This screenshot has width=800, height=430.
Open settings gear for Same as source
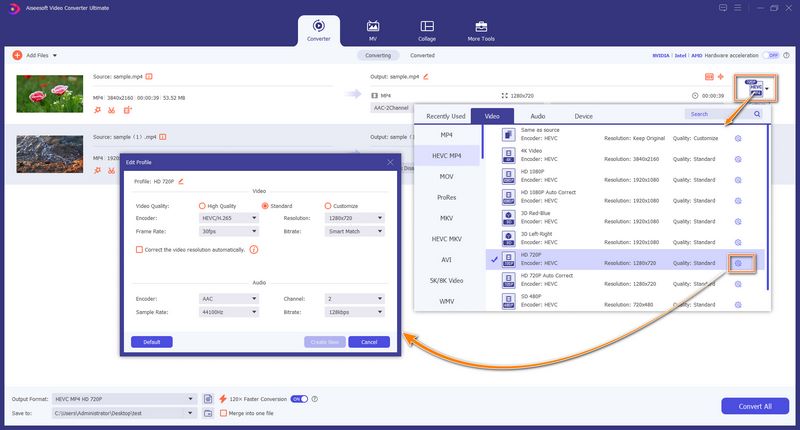click(x=738, y=138)
